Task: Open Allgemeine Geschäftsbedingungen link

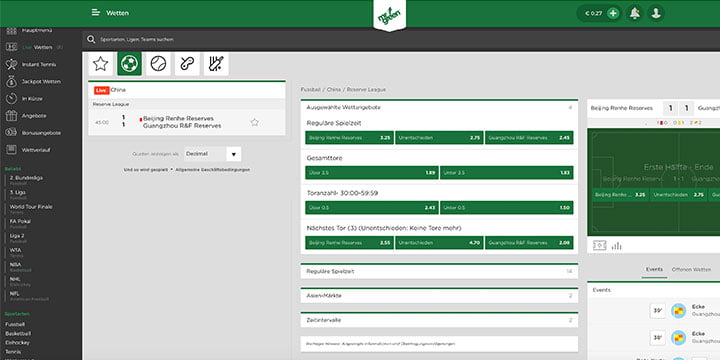Action: pos(213,169)
